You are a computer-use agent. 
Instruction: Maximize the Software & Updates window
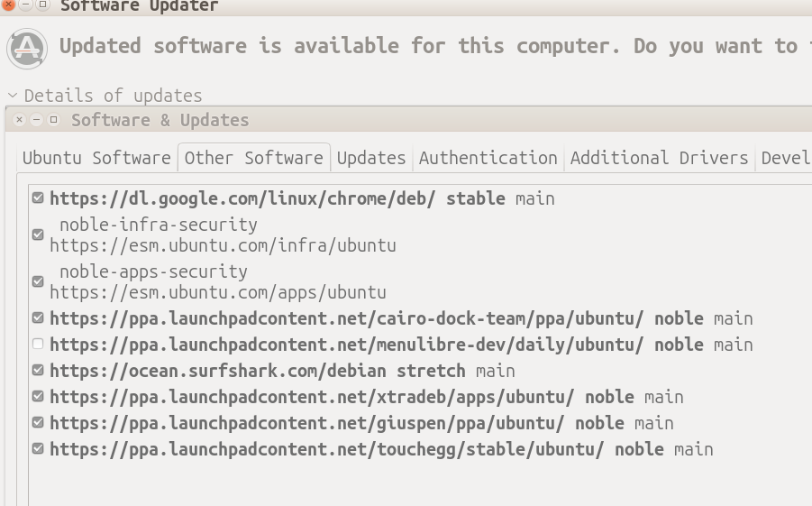(54, 120)
